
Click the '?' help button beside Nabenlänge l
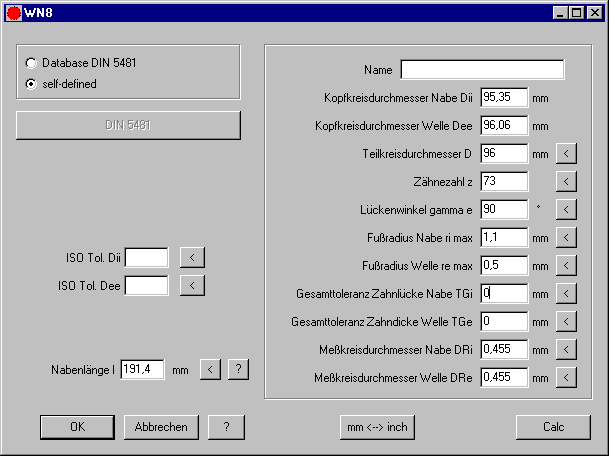(237, 370)
